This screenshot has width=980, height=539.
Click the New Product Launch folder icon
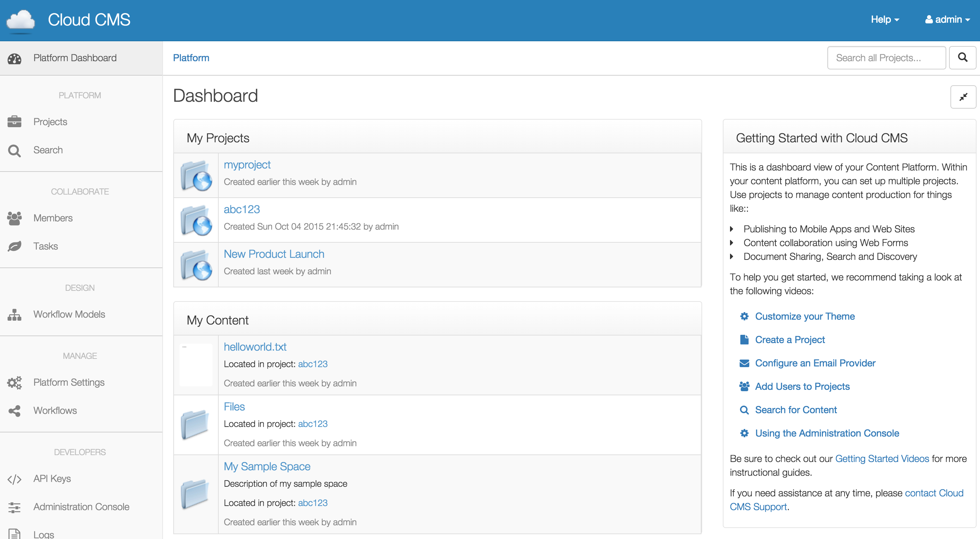pos(196,265)
